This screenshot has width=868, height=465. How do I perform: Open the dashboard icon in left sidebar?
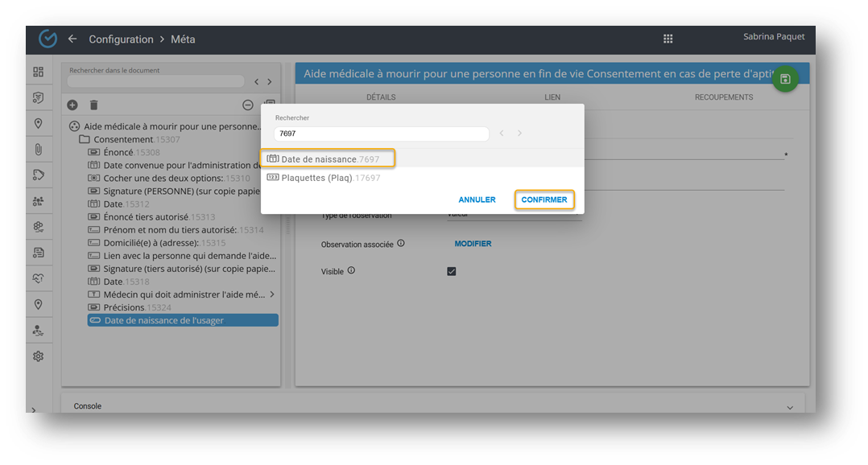[x=38, y=72]
